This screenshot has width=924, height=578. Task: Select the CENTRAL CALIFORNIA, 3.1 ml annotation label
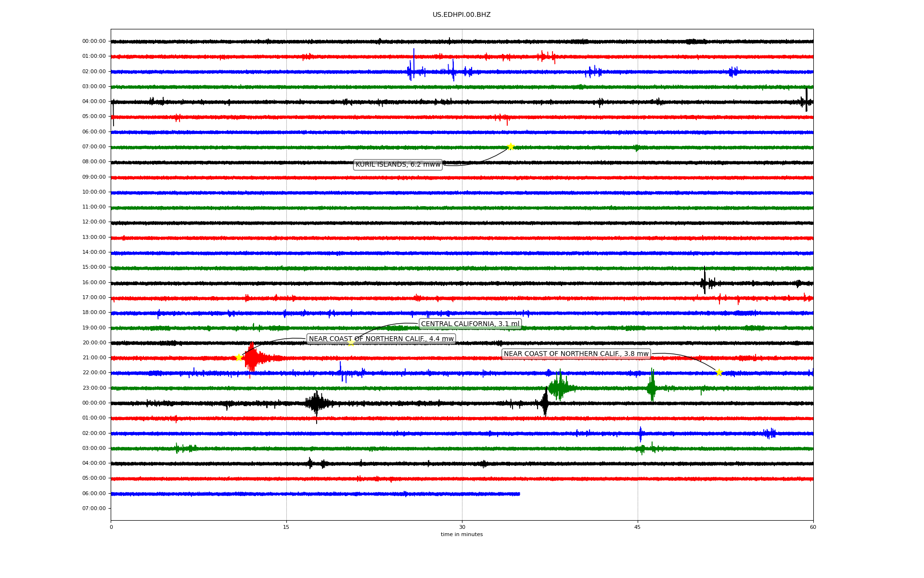click(470, 324)
